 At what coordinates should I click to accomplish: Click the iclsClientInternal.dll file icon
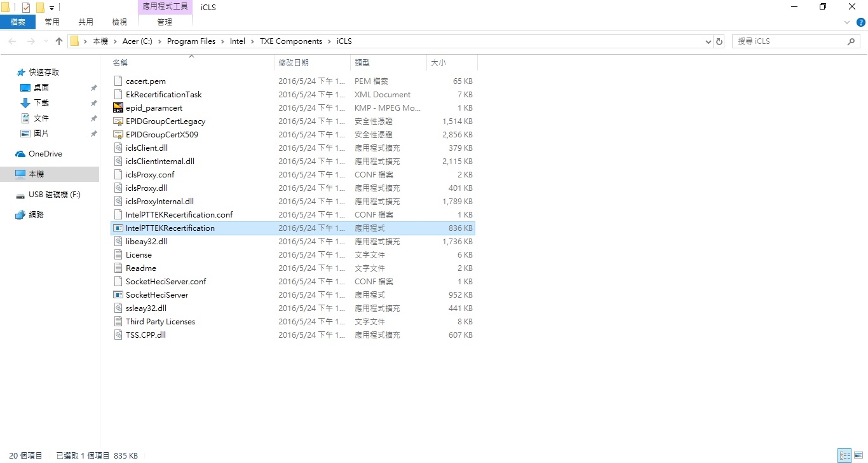coord(118,161)
